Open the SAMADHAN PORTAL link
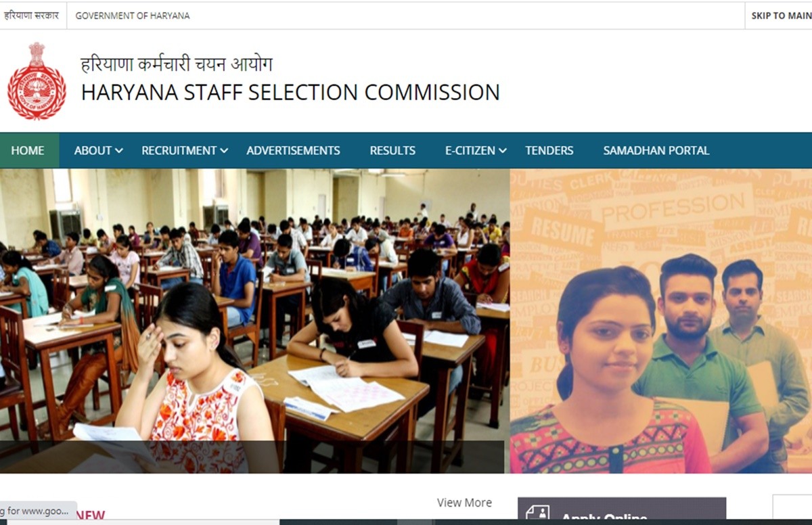Screen dimensions: 812x525 click(656, 150)
